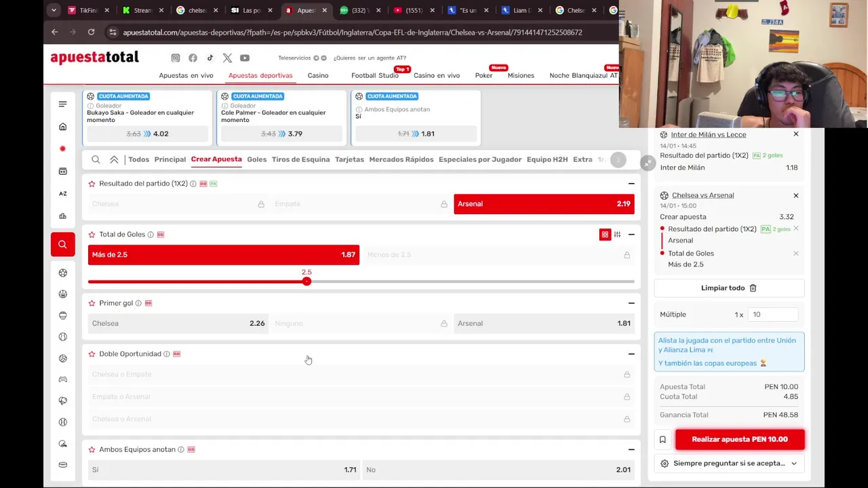Remove Inter de Milán vs Lecce from betslip

[796, 134]
